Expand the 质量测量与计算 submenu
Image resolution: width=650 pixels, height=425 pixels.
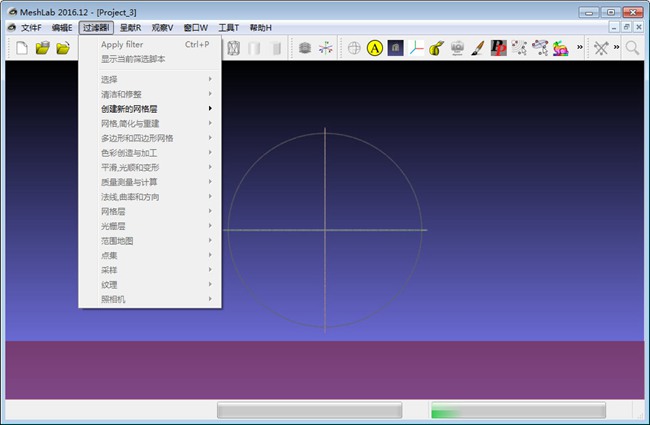150,182
